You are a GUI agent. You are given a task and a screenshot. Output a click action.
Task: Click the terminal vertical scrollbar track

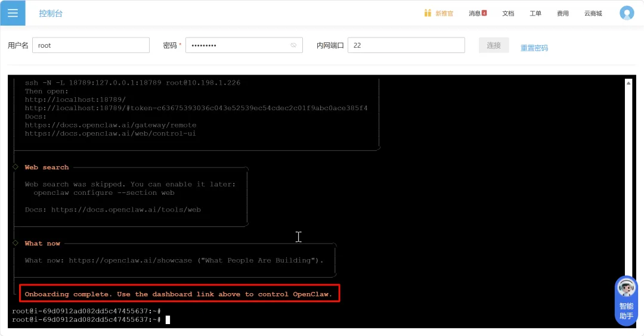(628, 181)
